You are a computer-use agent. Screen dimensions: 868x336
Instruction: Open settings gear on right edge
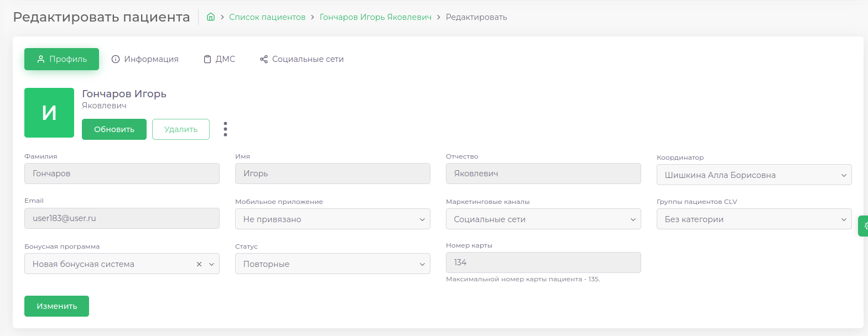[864, 226]
